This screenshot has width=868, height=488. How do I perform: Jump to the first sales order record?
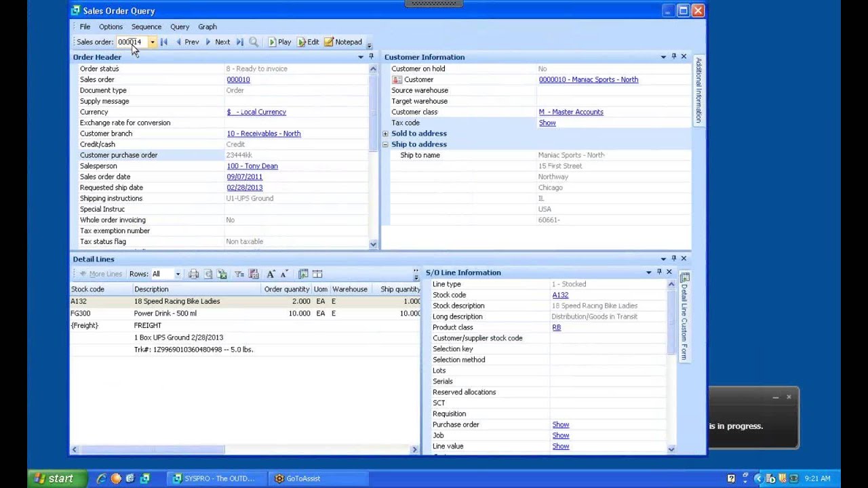tap(164, 42)
